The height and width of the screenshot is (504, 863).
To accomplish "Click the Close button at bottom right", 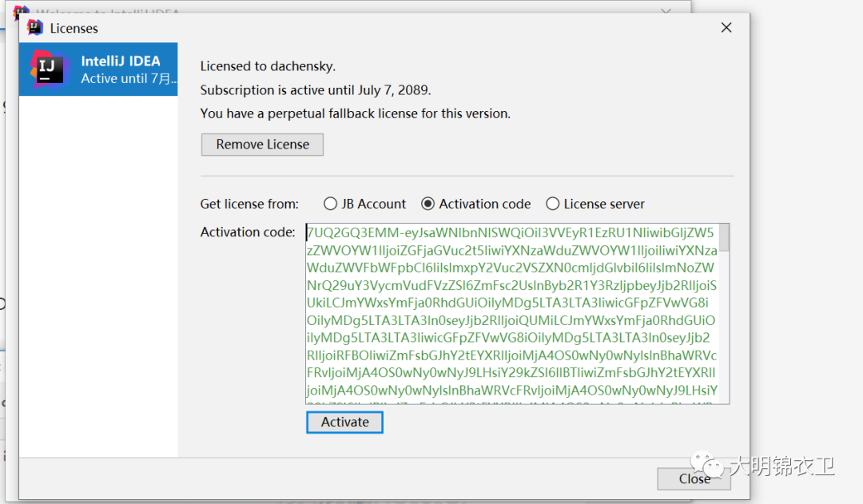I will 694,478.
